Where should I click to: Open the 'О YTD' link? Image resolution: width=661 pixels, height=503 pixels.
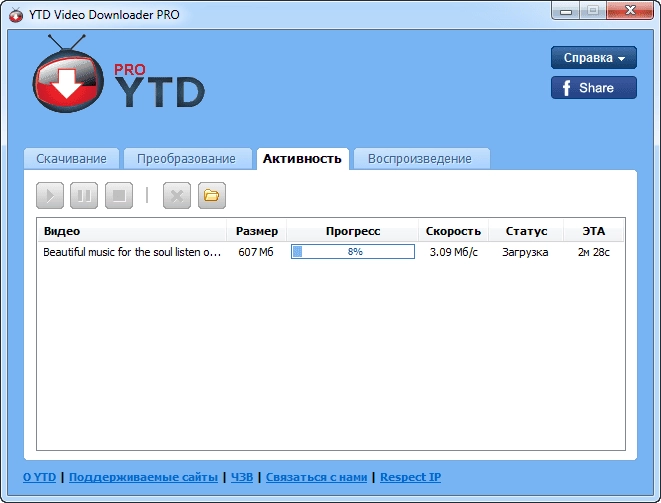[x=39, y=477]
